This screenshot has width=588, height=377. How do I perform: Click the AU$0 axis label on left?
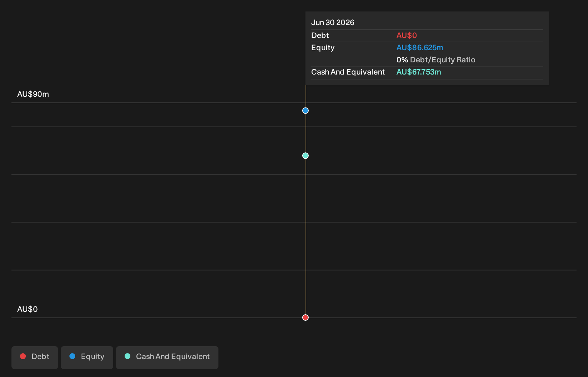27,309
